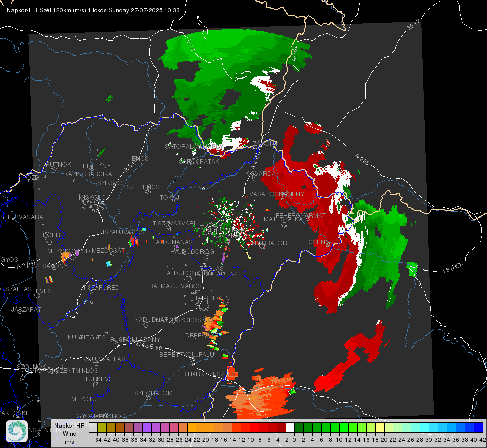
Task: Click the VÁSÁROSNAMÉNY town label
Action: [277, 194]
